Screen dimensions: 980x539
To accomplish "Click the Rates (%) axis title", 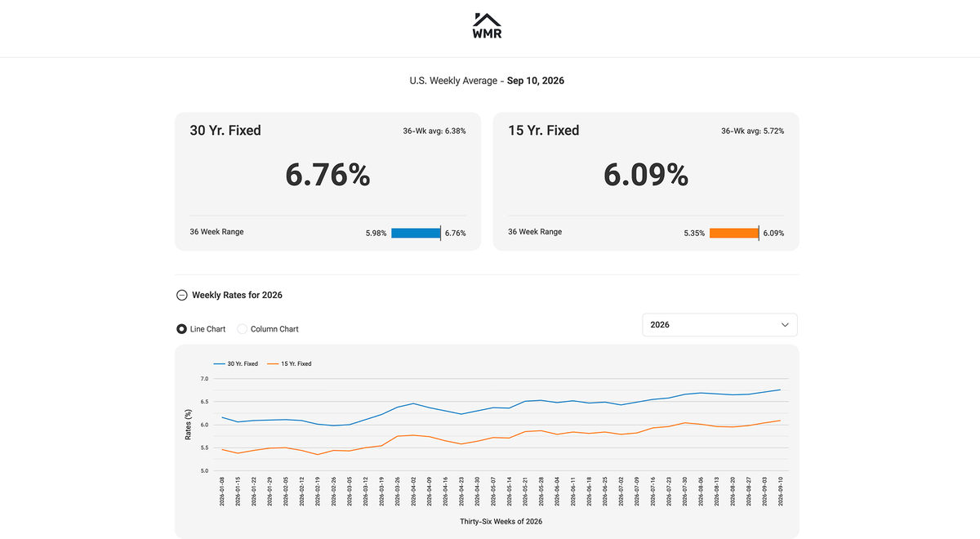I will (x=188, y=425).
